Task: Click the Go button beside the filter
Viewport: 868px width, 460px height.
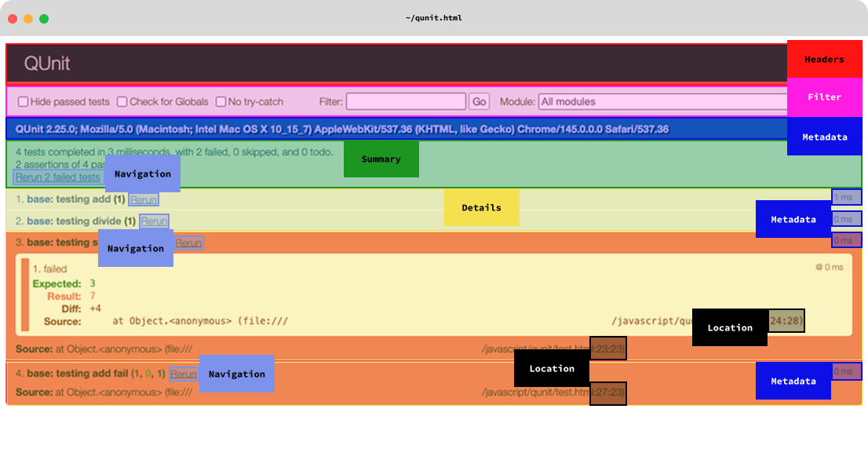Action: (480, 101)
